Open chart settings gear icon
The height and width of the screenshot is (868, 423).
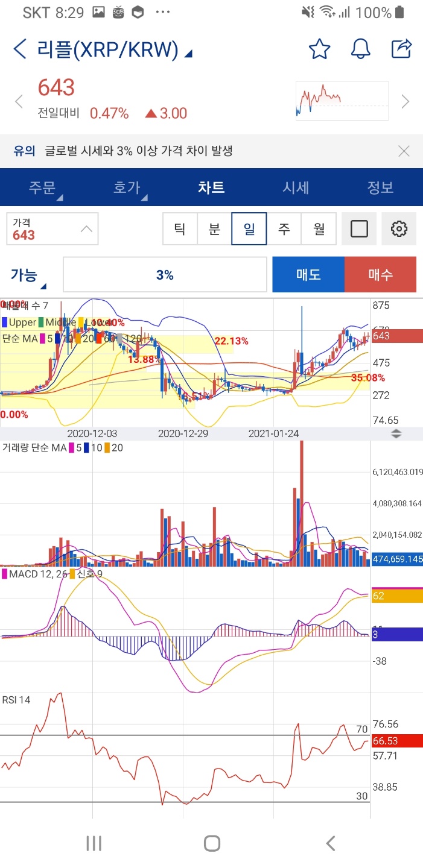(x=399, y=229)
